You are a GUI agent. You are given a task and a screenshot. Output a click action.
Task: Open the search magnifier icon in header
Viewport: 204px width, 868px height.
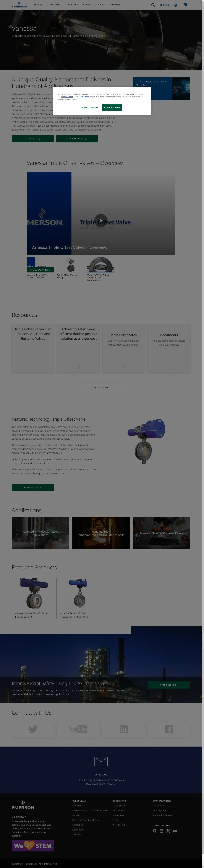coord(153,5)
